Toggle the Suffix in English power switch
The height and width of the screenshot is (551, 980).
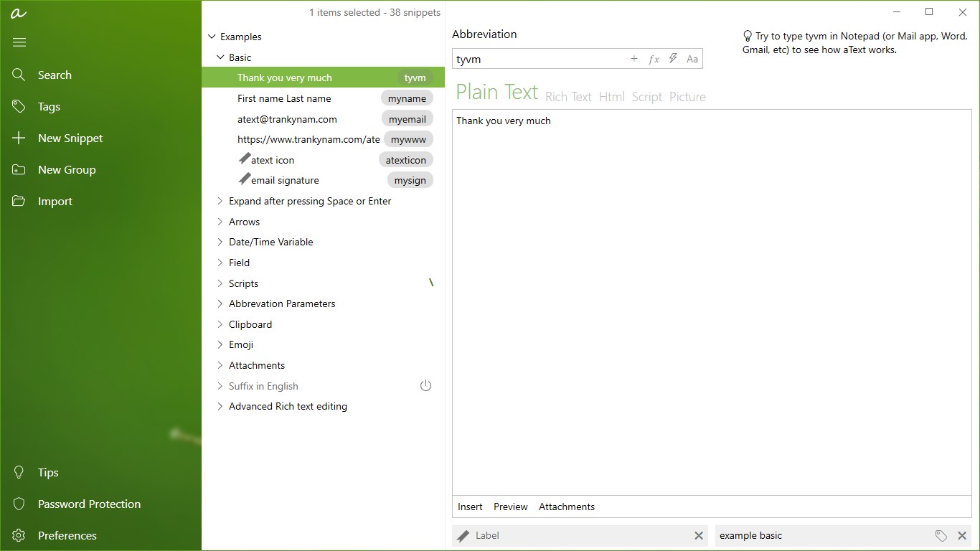pos(425,385)
